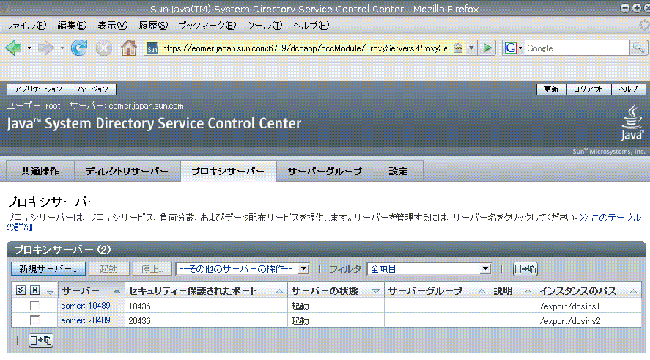Open the second server link in the 20433 row
Screen dimensions: 650x360
pyautogui.click(x=85, y=320)
